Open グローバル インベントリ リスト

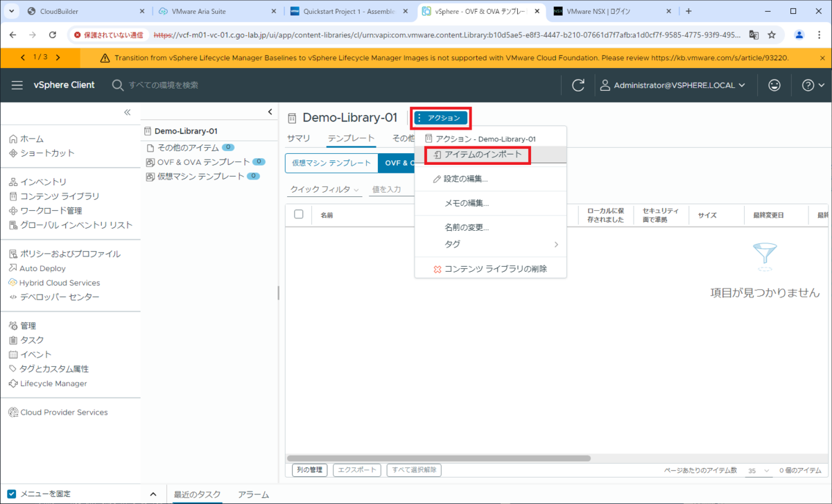(71, 225)
